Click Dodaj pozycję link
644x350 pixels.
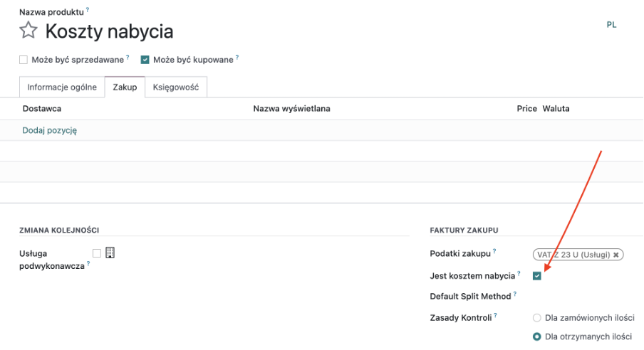(49, 130)
